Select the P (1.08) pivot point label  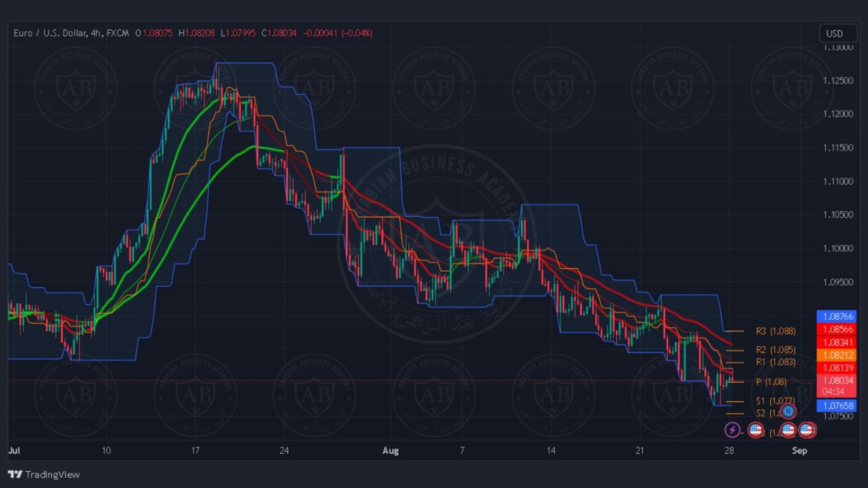click(771, 382)
